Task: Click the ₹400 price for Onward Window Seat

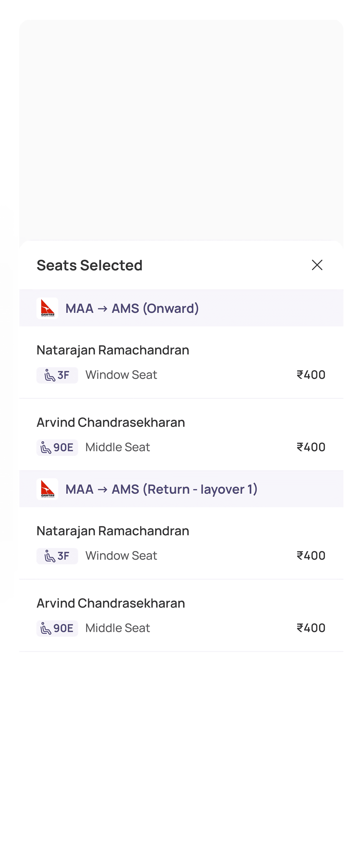Action: (311, 375)
